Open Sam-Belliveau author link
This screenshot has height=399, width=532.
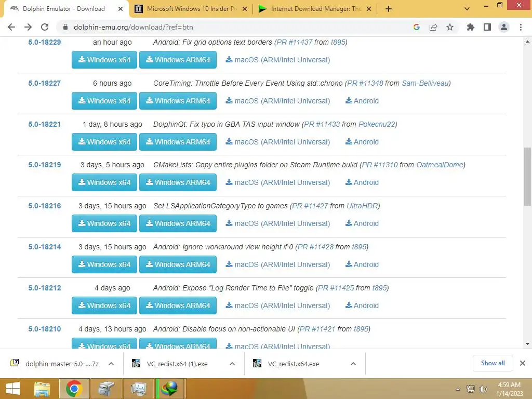[x=425, y=83]
